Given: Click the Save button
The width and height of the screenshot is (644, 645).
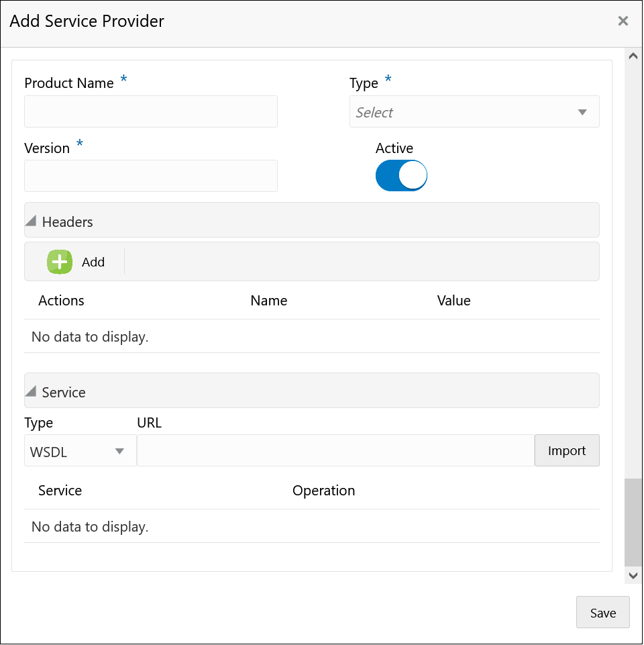Looking at the screenshot, I should pos(602,612).
